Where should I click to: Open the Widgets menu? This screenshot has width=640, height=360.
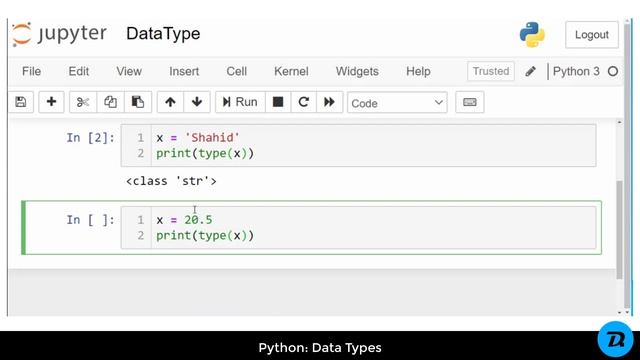point(357,71)
